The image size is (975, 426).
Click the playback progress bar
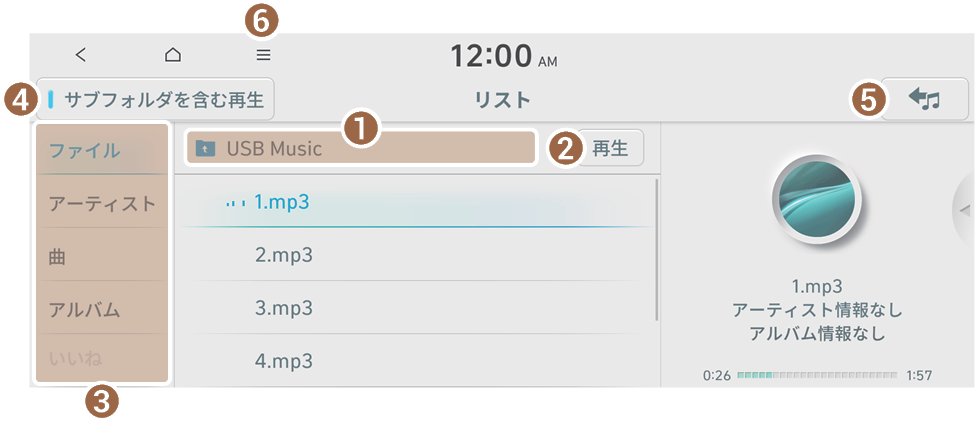coord(817,375)
